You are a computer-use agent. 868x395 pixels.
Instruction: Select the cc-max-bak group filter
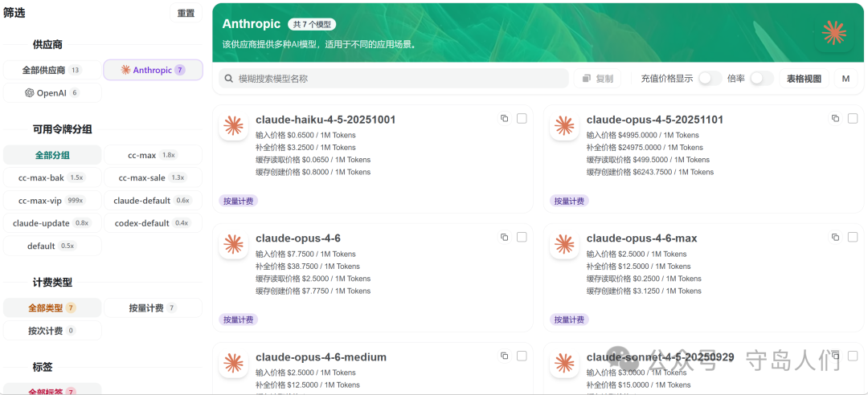[x=52, y=177]
